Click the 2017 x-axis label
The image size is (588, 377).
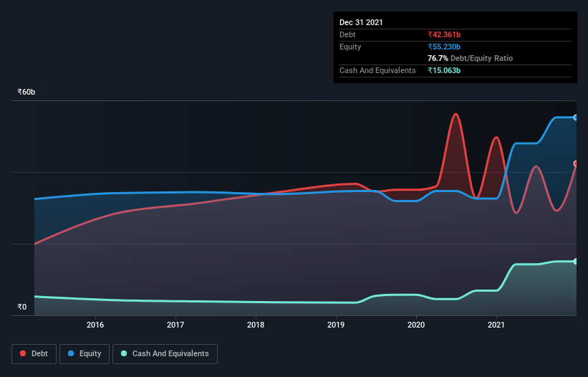point(175,325)
